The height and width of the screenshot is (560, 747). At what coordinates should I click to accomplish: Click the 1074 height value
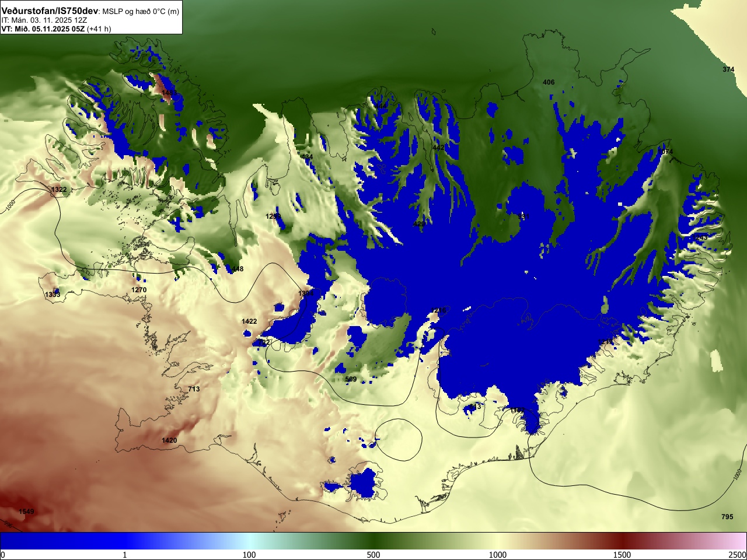(665, 152)
